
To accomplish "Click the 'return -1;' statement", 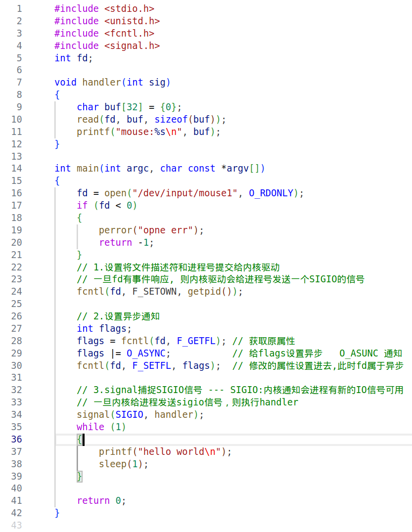I will tap(126, 243).
